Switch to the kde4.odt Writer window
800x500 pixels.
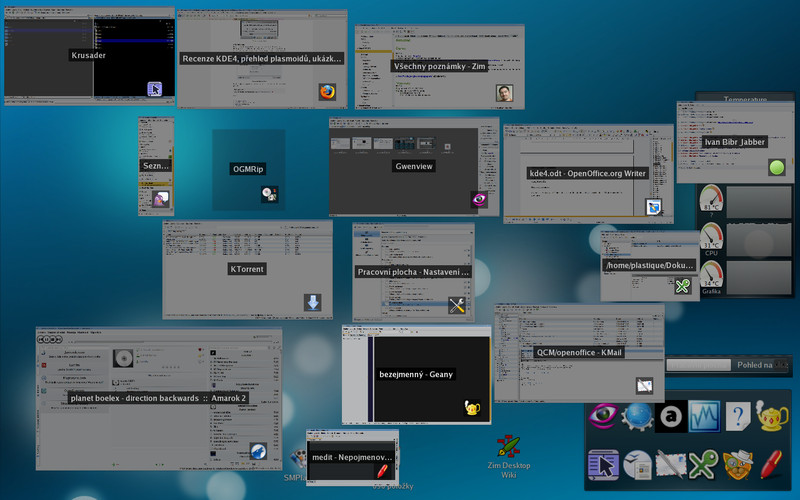(x=588, y=174)
